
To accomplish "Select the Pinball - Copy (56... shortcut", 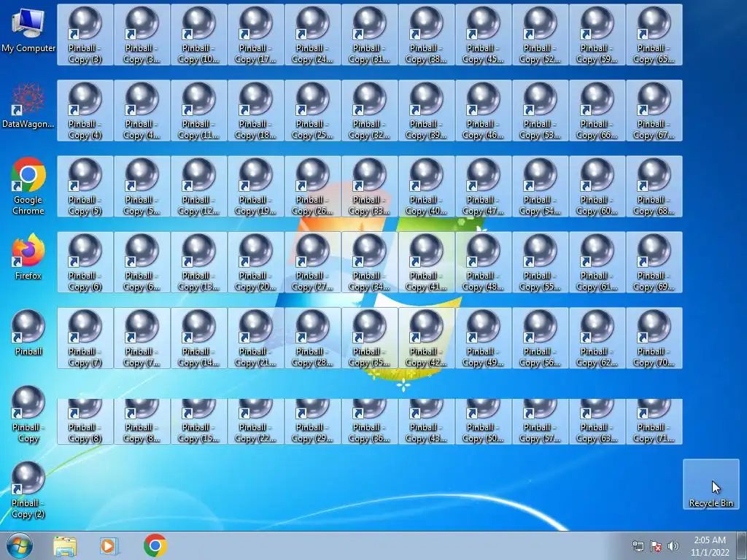I will [541, 338].
